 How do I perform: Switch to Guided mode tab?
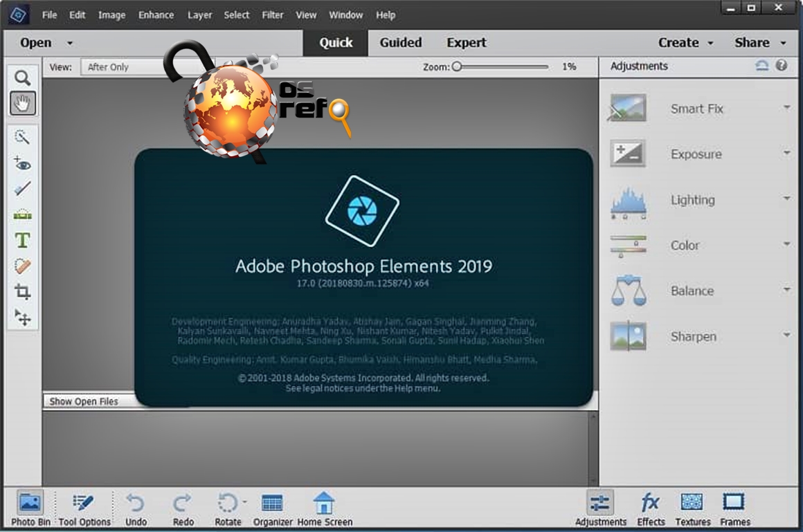[401, 42]
